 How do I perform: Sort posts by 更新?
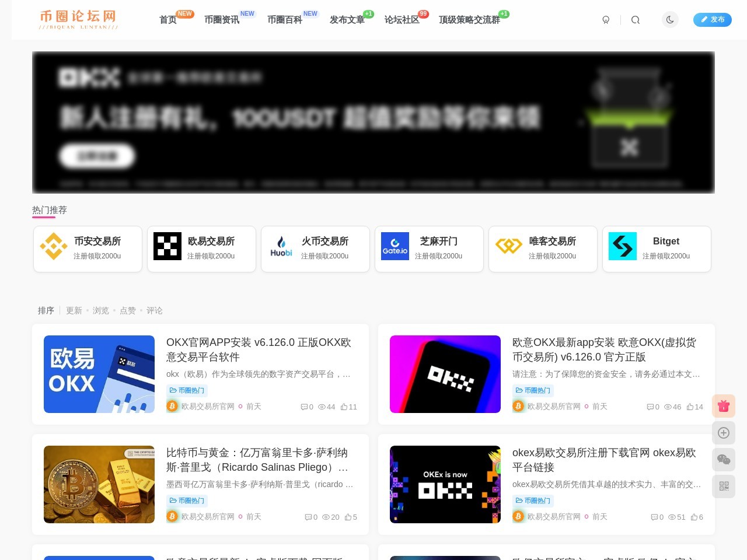coord(74,311)
